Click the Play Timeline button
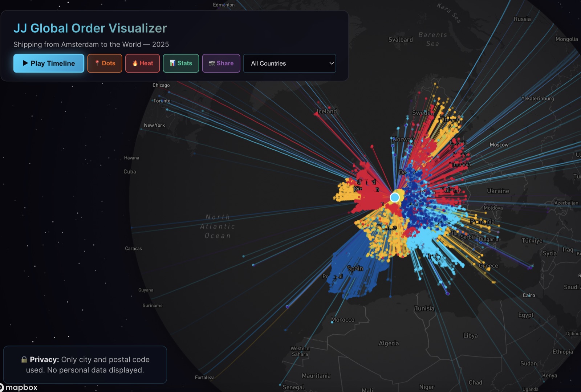581x392 pixels. point(49,63)
